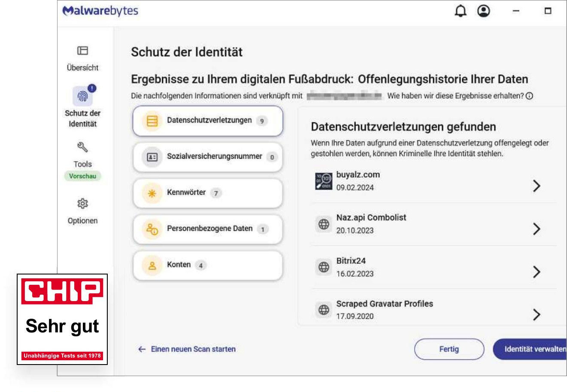Screen dimensions: 567x392
Task: Click the Vorschau badge under Tools
Action: coord(82,176)
